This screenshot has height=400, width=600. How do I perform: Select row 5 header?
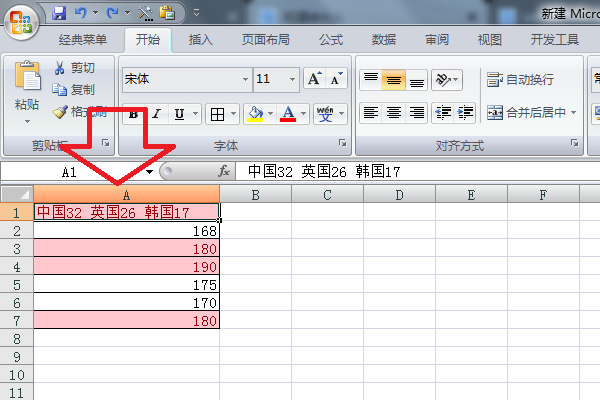(x=17, y=285)
